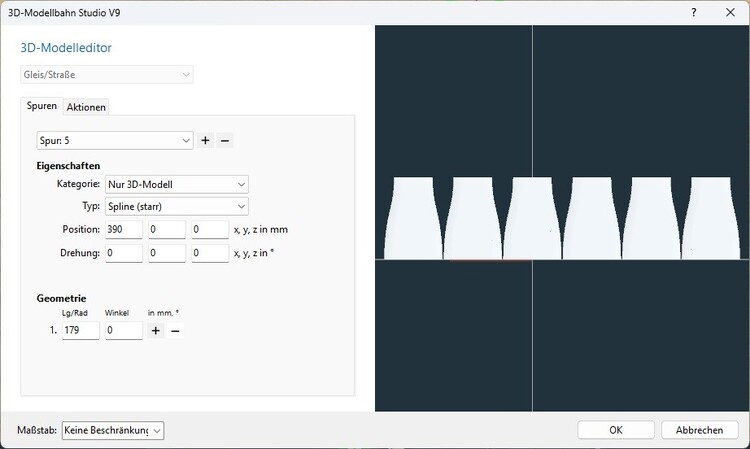Image resolution: width=750 pixels, height=449 pixels.
Task: Click the Lg/Rad field showing 179
Action: click(80, 330)
